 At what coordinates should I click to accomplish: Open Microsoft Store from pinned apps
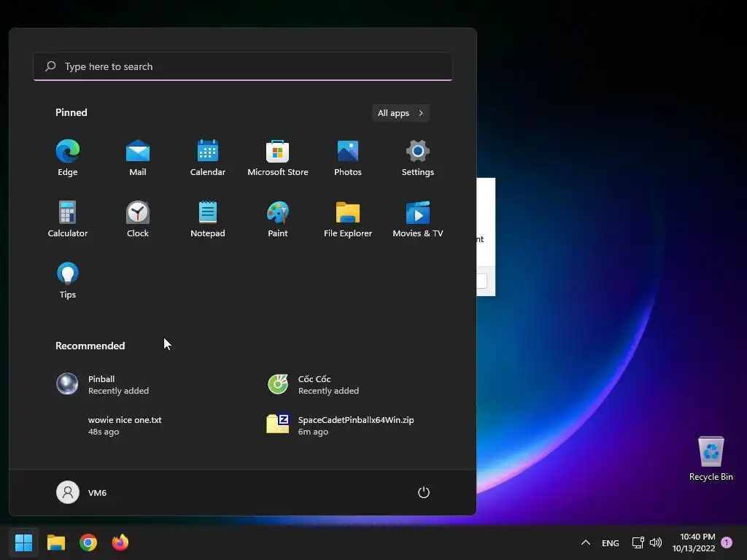coord(278,158)
